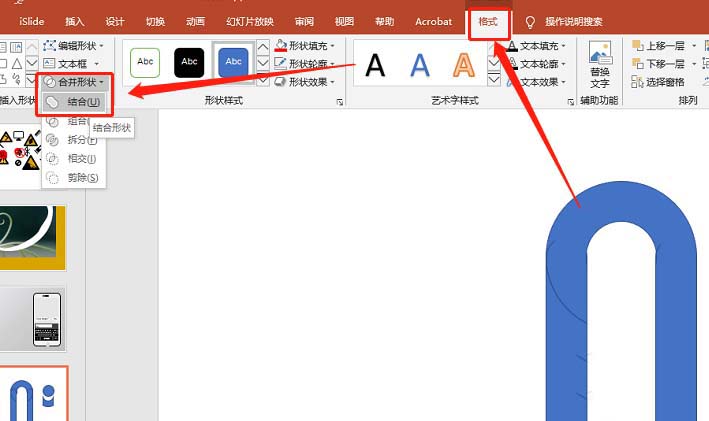Click the 形状轮廓 pen icon
Viewport: 709px width, 421px height.
(x=280, y=64)
